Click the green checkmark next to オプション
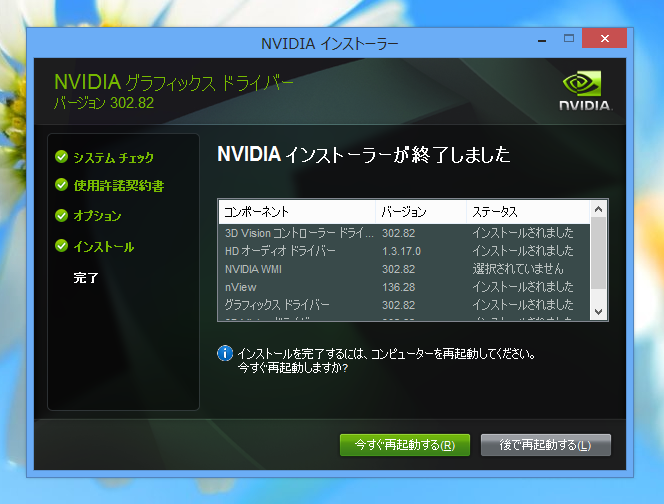The image size is (664, 504). point(61,215)
